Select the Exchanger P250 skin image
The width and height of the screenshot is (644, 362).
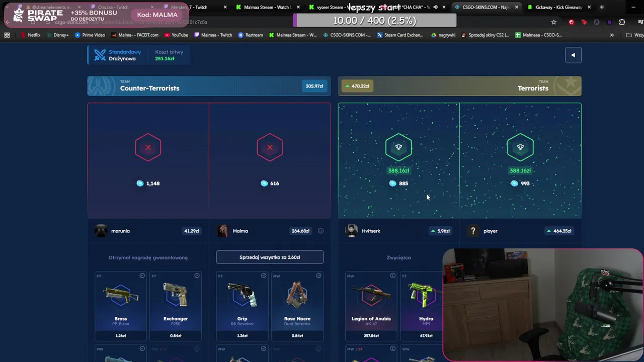coord(176,295)
